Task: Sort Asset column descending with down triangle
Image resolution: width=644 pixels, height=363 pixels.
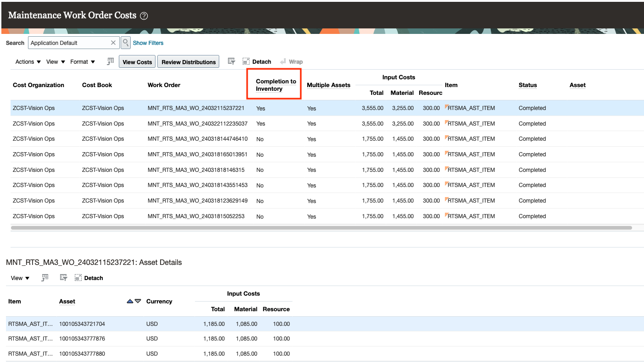Action: [x=138, y=301]
